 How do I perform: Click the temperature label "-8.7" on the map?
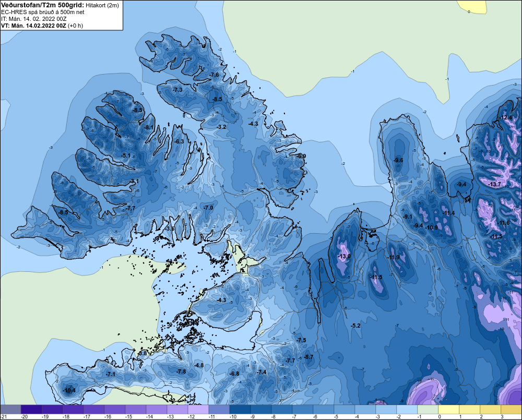309,357
